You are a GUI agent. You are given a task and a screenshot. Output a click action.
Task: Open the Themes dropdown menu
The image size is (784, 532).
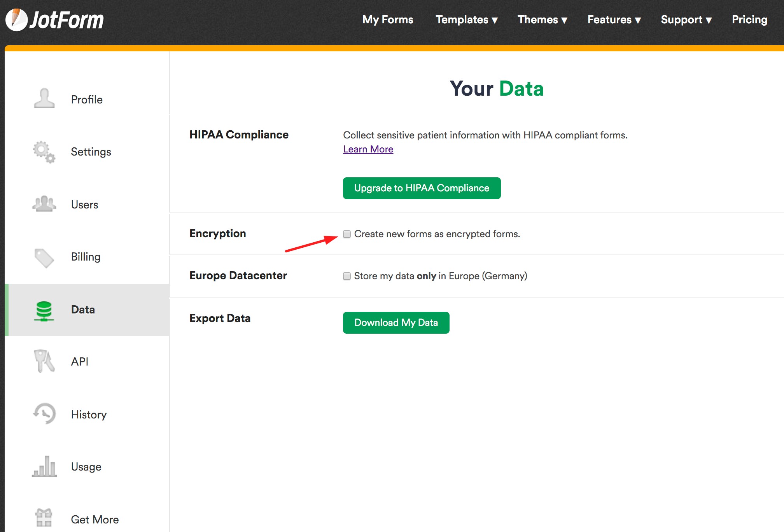click(542, 19)
